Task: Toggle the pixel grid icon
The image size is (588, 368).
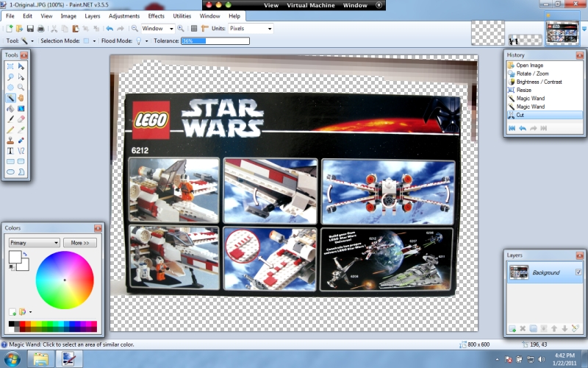Action: (194, 29)
